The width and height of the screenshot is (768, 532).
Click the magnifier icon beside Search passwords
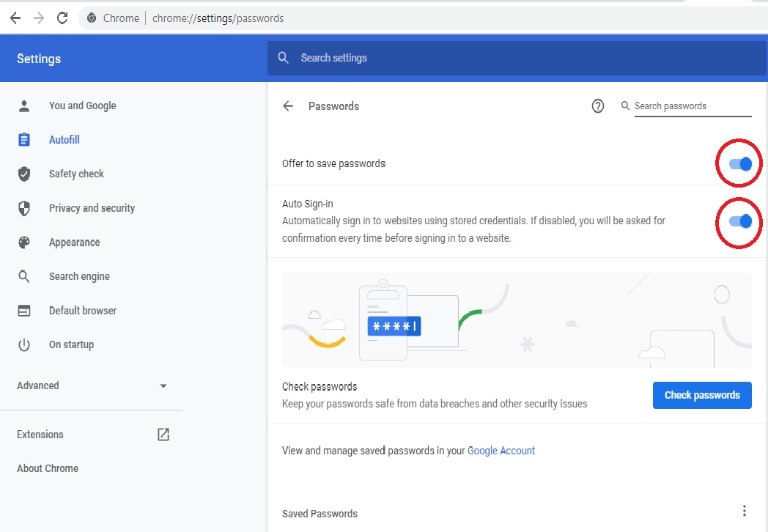[x=625, y=106]
